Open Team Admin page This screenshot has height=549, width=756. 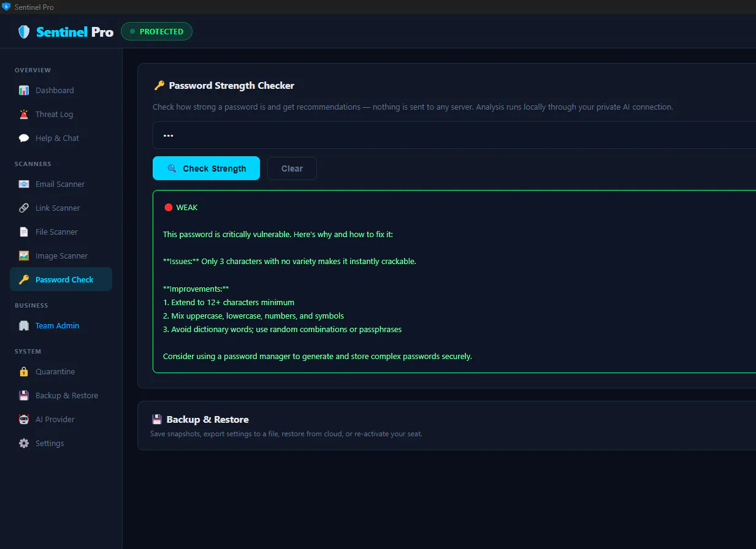[61, 326]
